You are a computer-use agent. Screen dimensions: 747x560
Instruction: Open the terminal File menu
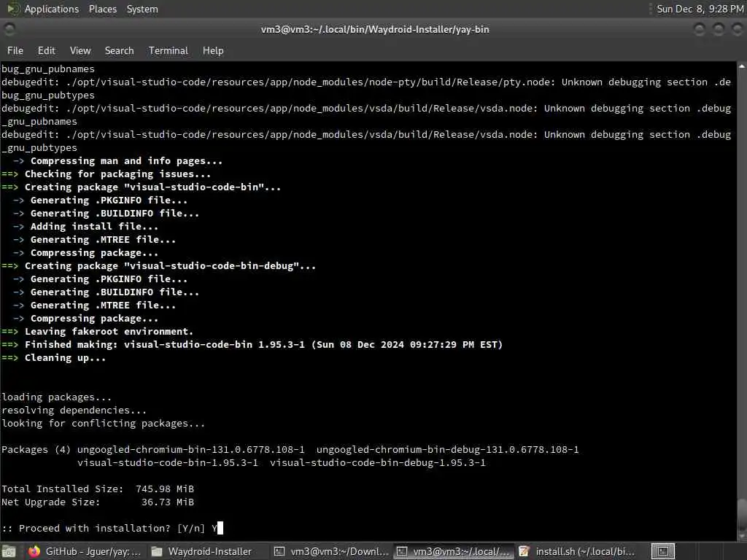pos(15,50)
